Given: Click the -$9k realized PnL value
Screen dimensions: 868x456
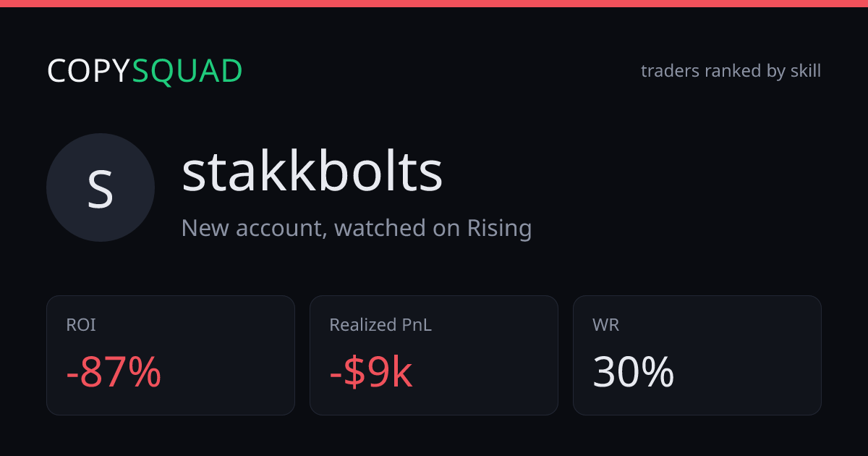Looking at the screenshot, I should (x=371, y=373).
